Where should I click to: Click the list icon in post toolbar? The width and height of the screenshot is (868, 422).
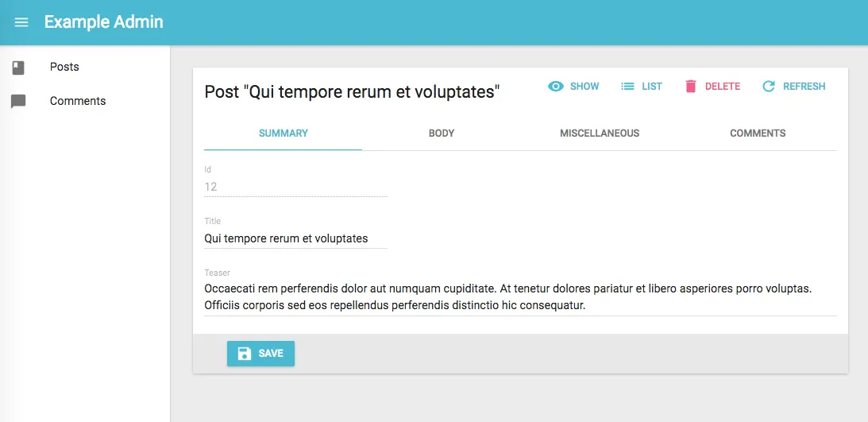(x=627, y=87)
